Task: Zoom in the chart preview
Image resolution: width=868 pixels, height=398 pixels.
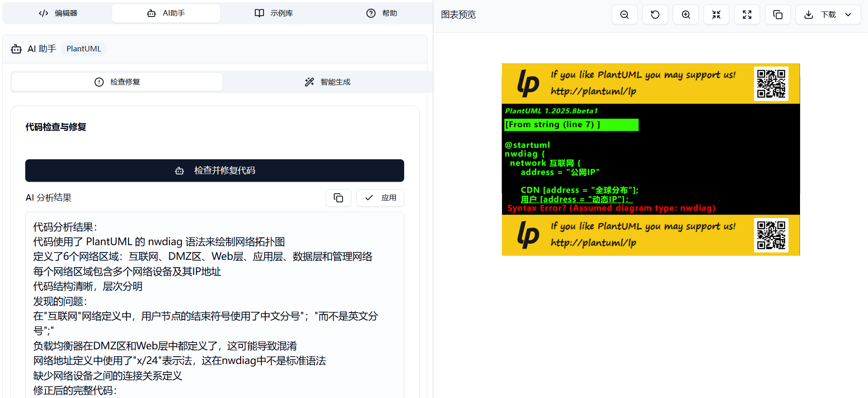Action: point(686,15)
